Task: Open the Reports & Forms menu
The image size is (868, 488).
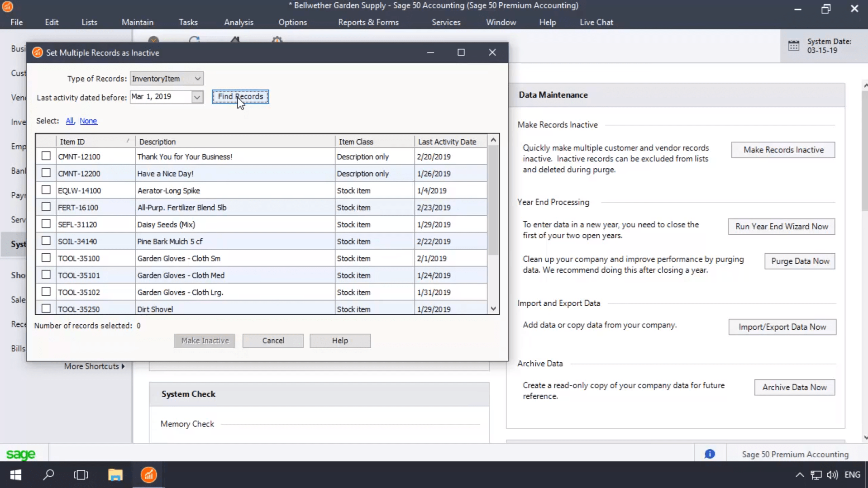Action: point(368,22)
